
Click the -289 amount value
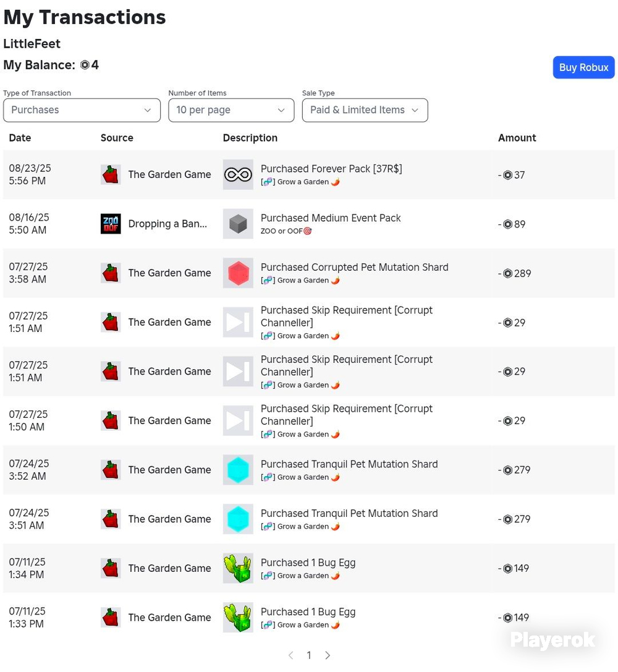point(514,273)
